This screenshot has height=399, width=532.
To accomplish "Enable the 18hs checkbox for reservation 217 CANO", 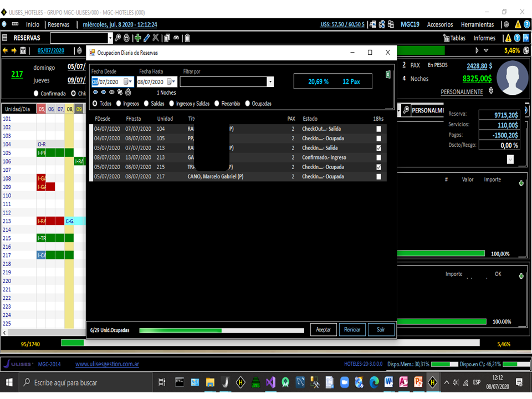I will [379, 176].
